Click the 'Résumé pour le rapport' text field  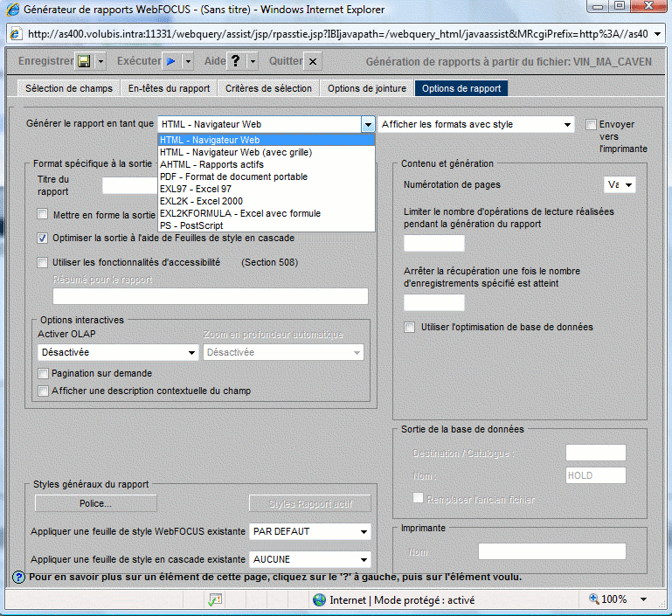tap(211, 296)
